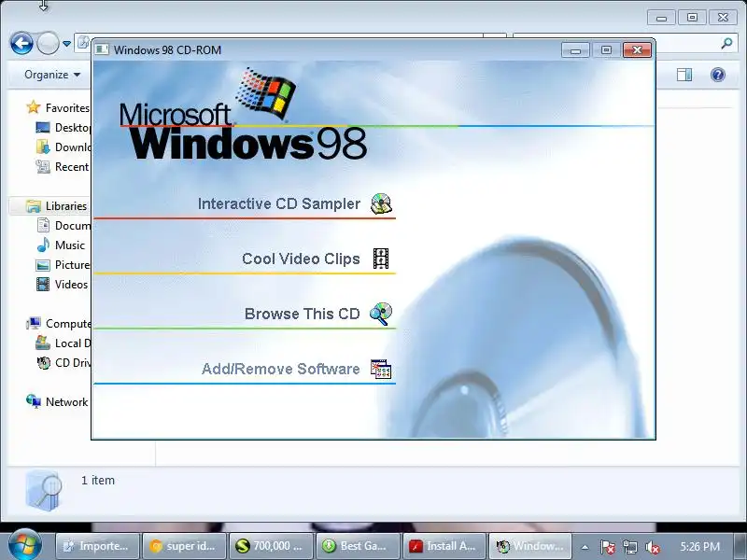Click the "1 item" text in the details pane
The image size is (747, 560).
tap(98, 480)
